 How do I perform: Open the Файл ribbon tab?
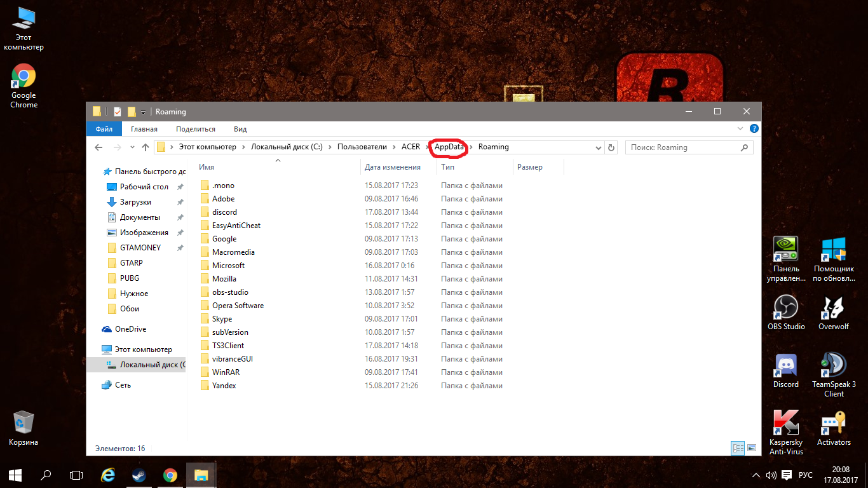pyautogui.click(x=104, y=129)
